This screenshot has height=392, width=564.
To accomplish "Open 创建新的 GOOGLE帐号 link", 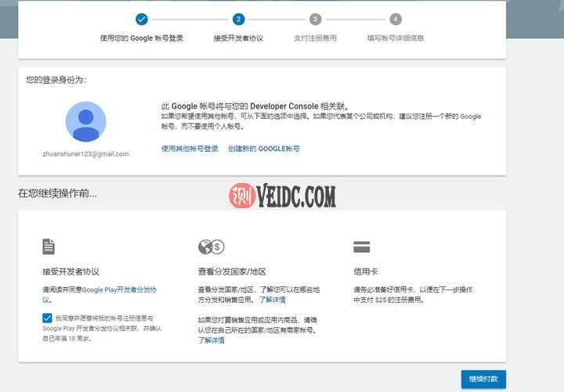I will pos(264,149).
